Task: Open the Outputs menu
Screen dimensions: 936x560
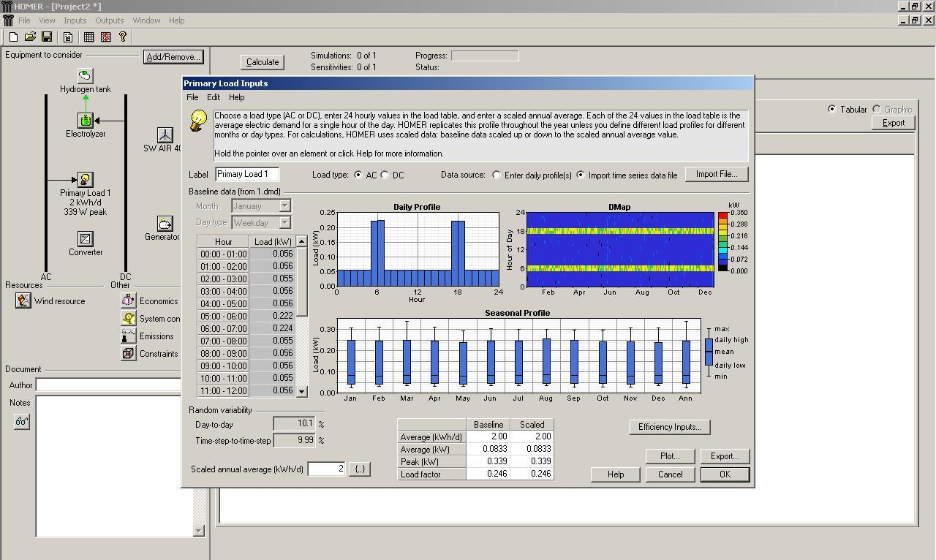Action: click(x=110, y=20)
